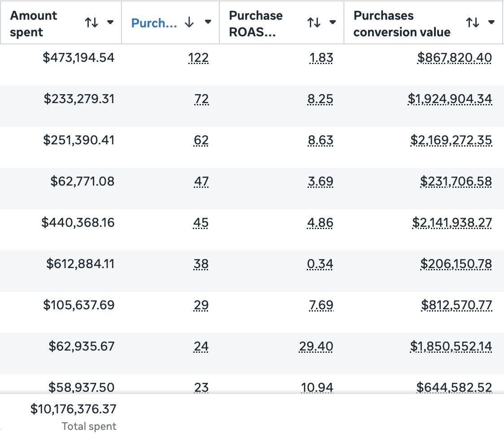
Task: Open the Purch... column dropdown caret
Action: click(208, 22)
